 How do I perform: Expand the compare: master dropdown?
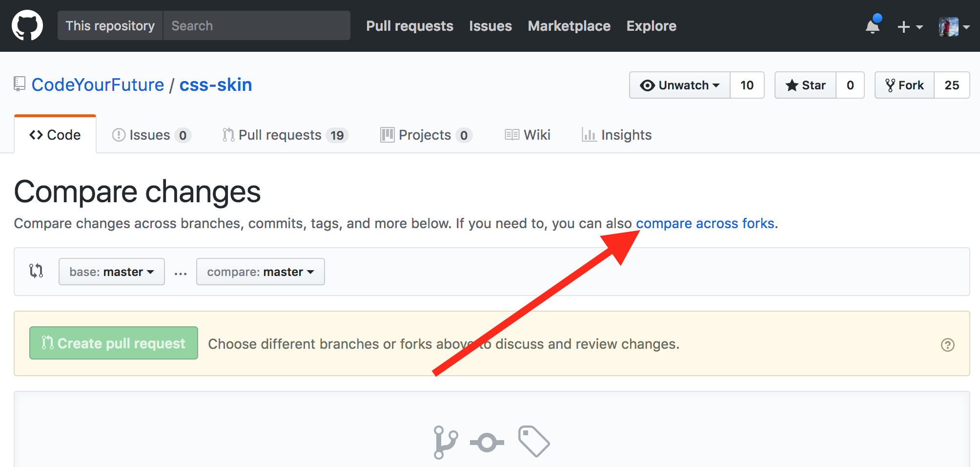click(x=261, y=272)
